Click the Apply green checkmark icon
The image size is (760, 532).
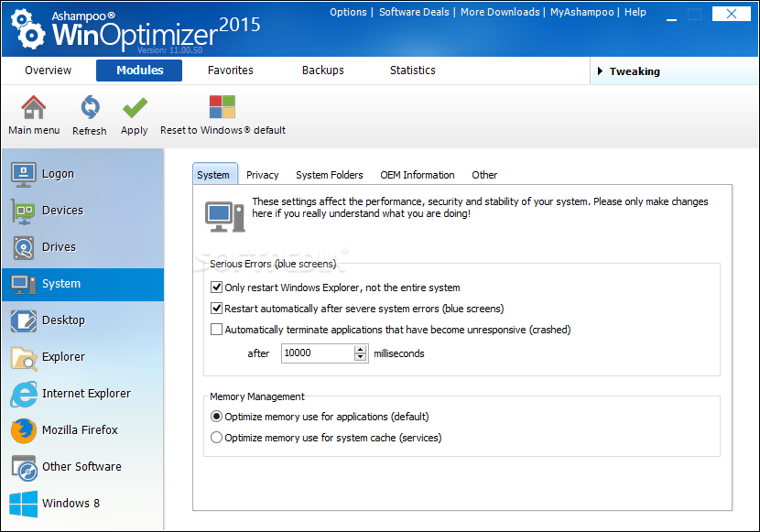coord(135,107)
